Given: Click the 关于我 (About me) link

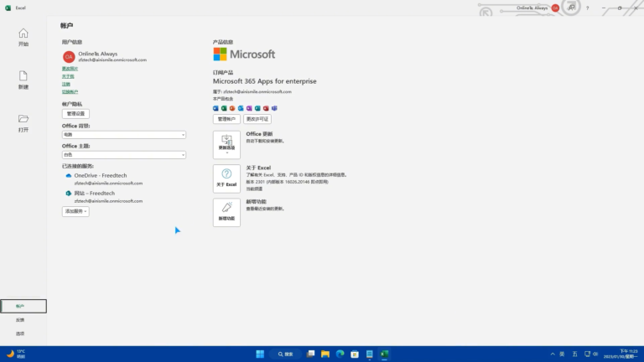Looking at the screenshot, I should (68, 76).
